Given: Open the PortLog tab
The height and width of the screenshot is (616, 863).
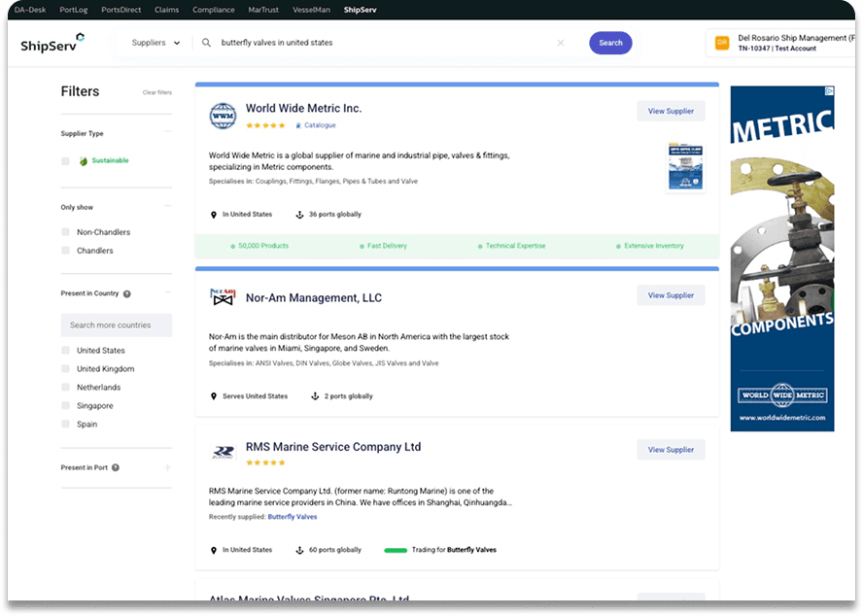Looking at the screenshot, I should pyautogui.click(x=74, y=10).
